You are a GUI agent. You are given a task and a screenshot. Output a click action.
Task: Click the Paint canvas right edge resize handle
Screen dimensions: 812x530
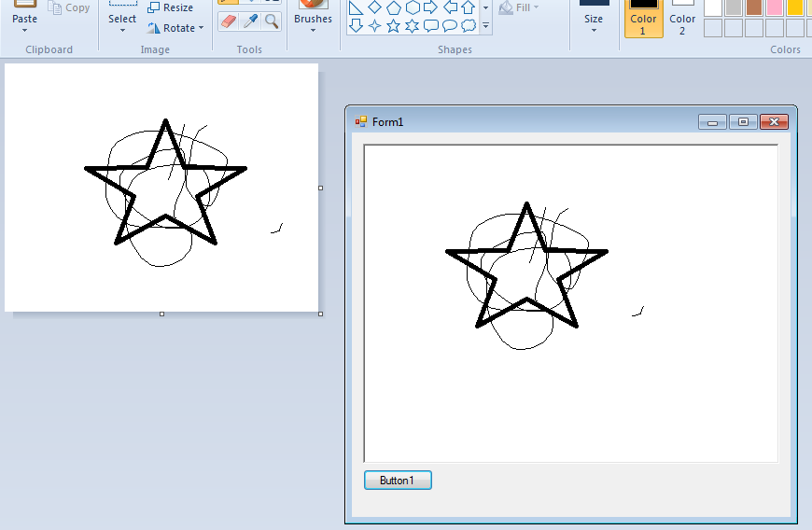coord(320,188)
